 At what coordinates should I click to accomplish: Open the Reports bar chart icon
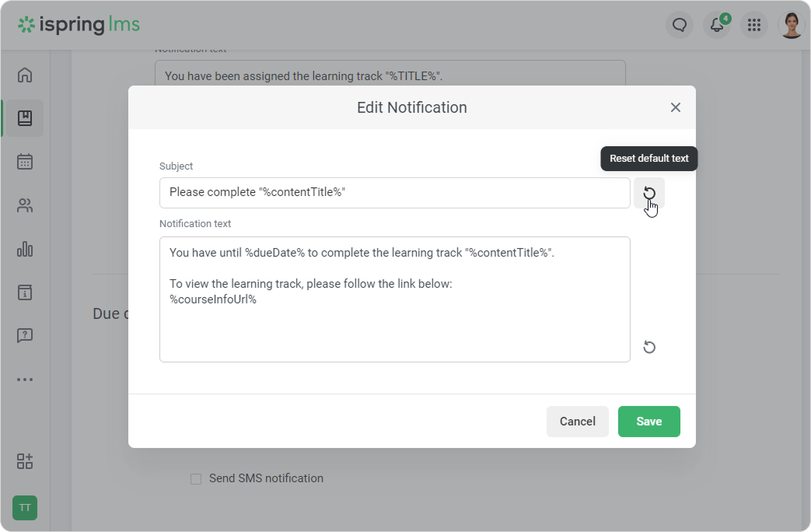(25, 249)
